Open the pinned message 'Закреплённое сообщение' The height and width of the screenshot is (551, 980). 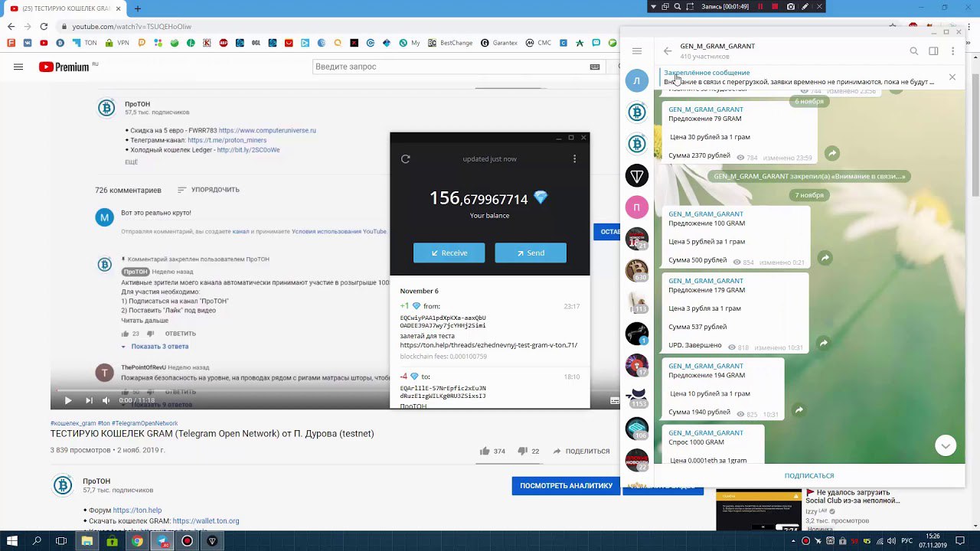800,77
